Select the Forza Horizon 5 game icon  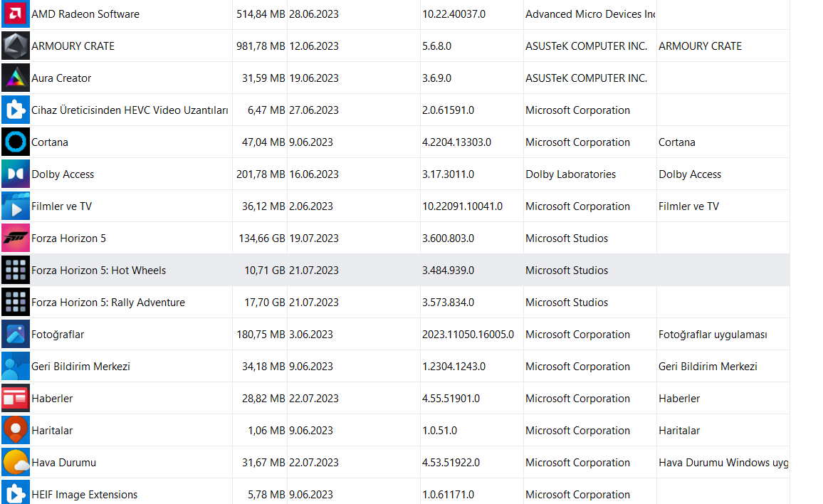15,238
